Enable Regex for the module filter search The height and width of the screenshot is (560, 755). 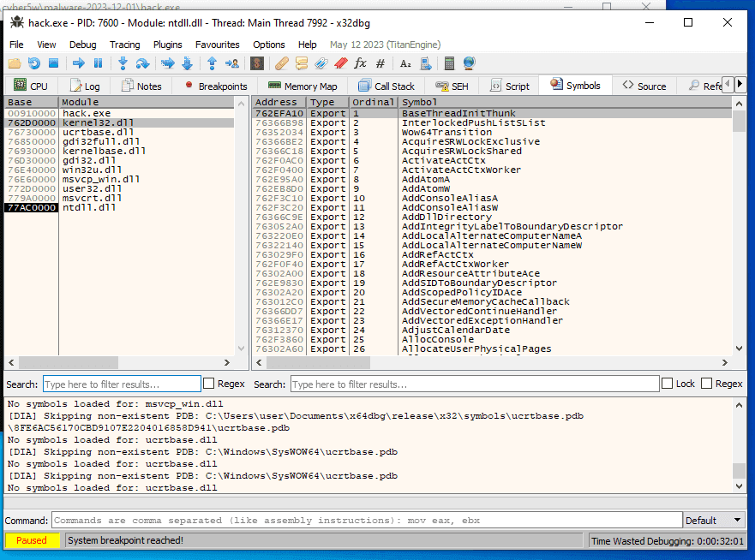[x=207, y=384]
